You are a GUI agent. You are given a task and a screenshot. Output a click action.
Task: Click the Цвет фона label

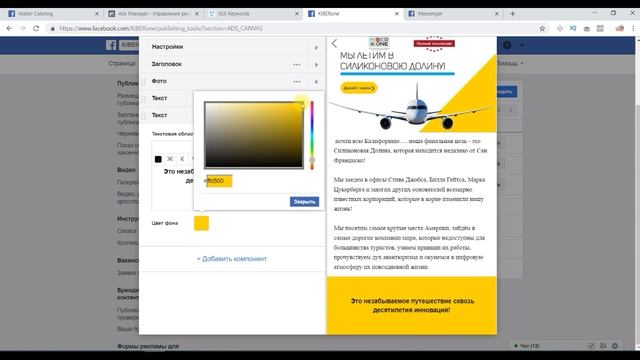[165, 223]
